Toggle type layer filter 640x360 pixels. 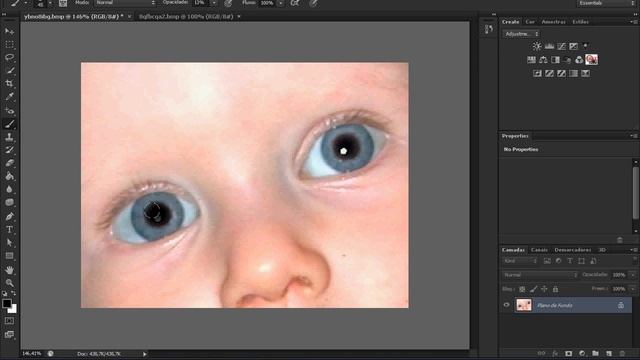pyautogui.click(x=570, y=261)
